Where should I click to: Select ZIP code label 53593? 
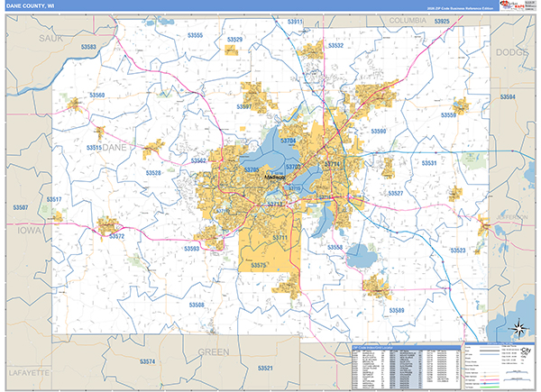pos(191,249)
